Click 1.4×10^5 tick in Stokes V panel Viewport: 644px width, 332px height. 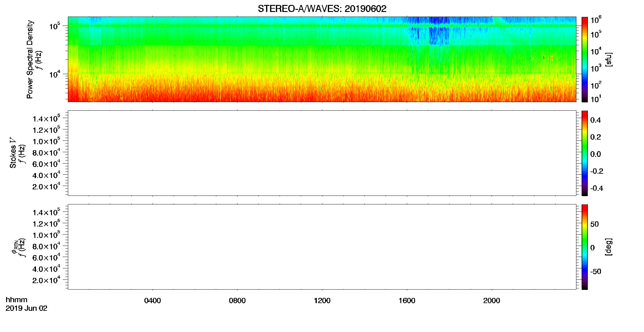(46, 118)
